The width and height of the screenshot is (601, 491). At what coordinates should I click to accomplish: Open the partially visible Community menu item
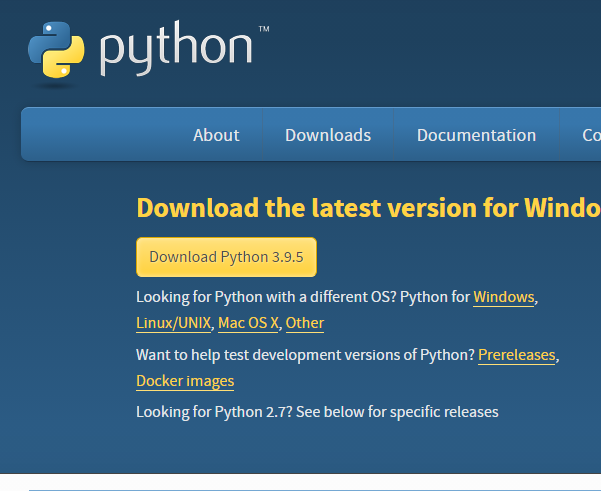pos(590,135)
